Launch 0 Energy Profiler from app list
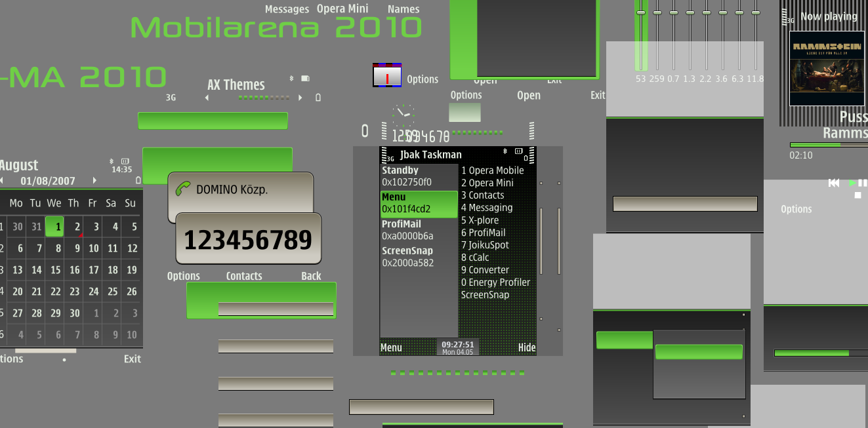Image resolution: width=868 pixels, height=428 pixels. point(495,282)
